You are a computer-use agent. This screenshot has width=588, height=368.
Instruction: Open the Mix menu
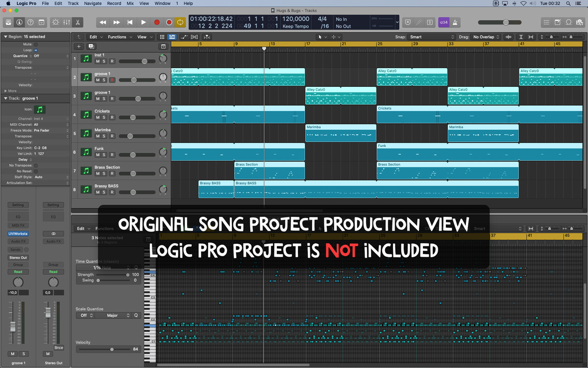pos(130,3)
